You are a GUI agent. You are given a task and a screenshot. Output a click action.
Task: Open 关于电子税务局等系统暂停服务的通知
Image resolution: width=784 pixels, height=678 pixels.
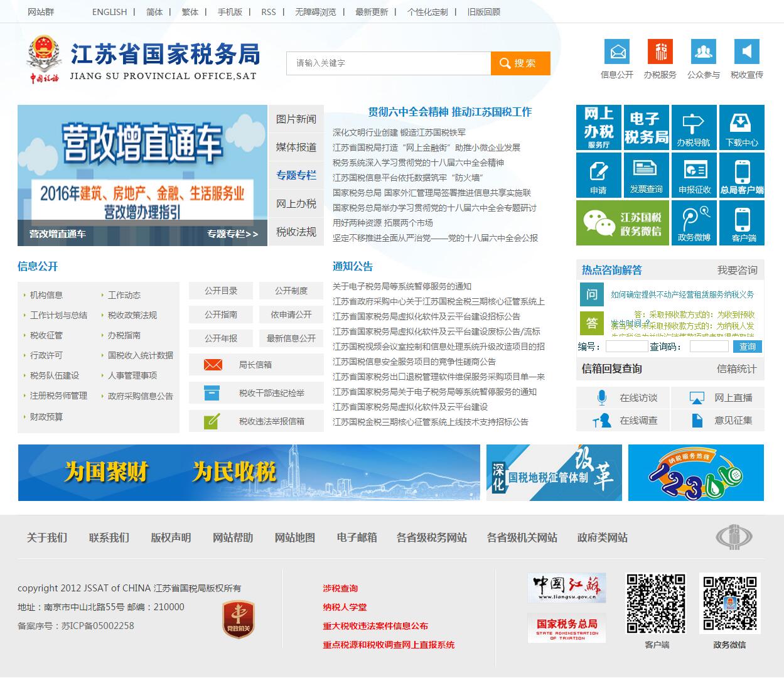(402, 286)
